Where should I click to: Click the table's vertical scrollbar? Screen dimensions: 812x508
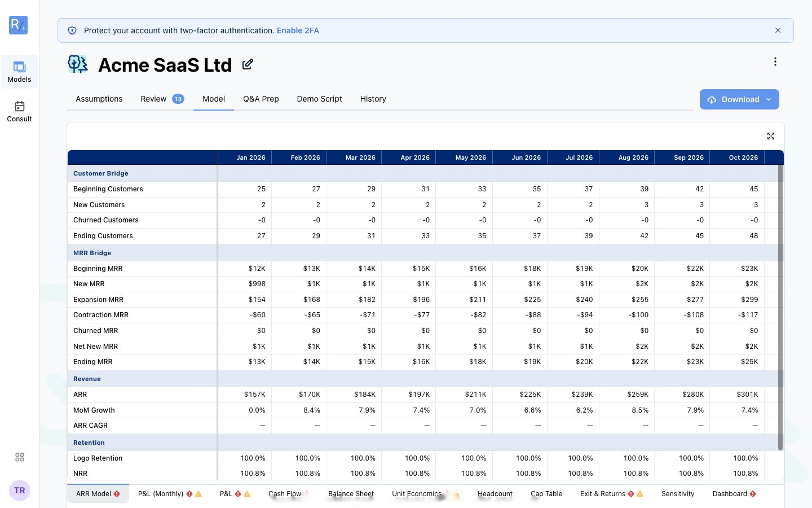[x=780, y=307]
